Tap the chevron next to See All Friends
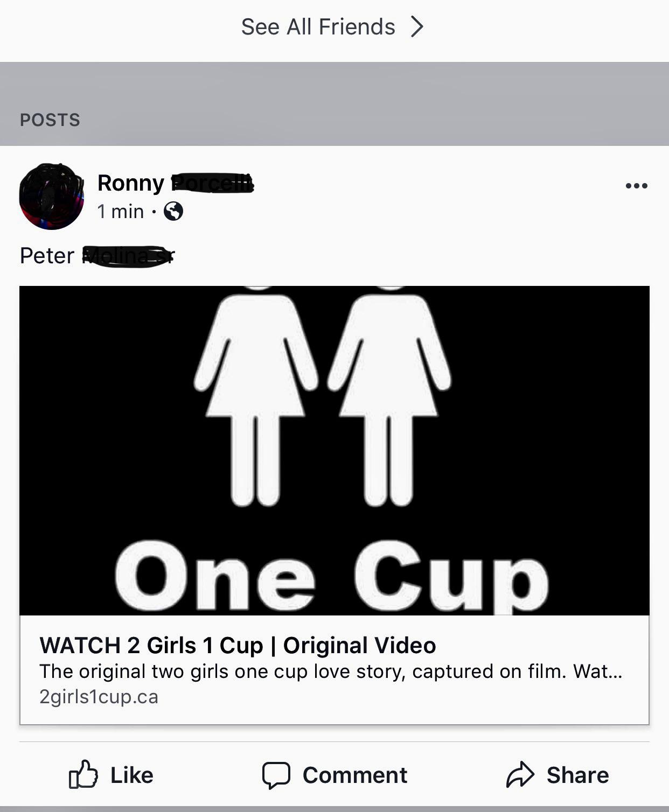This screenshot has width=669, height=812. tap(417, 26)
